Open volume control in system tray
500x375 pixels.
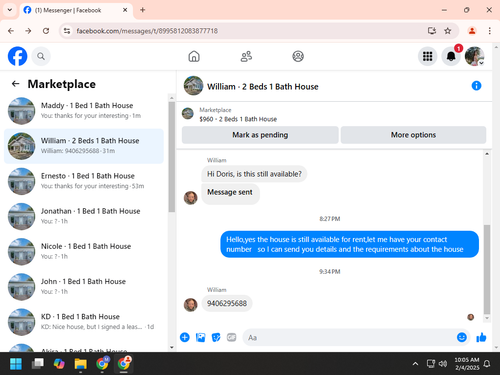pos(443,363)
